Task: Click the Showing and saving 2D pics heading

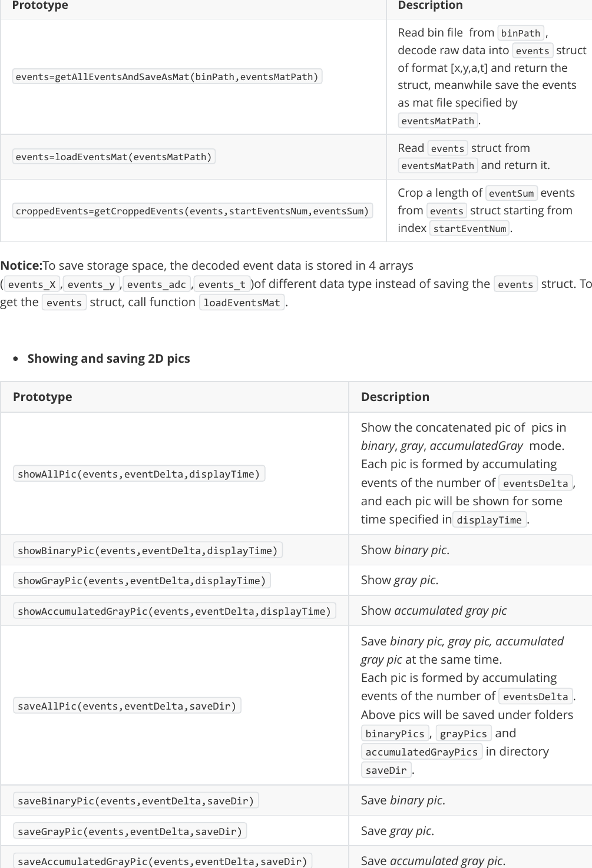Action: (x=108, y=359)
